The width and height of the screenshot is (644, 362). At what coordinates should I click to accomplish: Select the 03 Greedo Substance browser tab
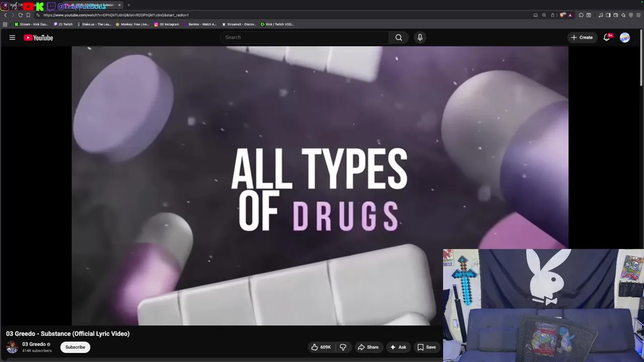[93, 5]
